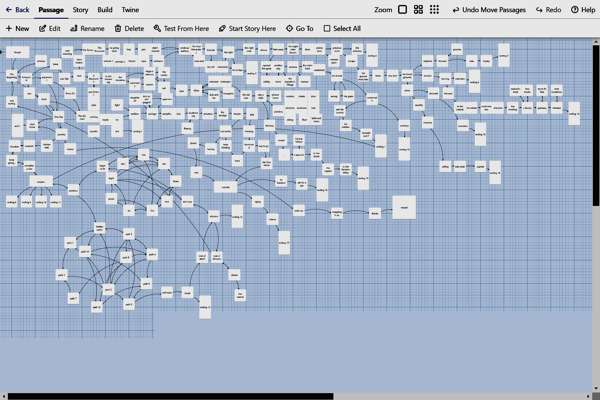
Task: Open the Story tab
Action: coord(80,9)
